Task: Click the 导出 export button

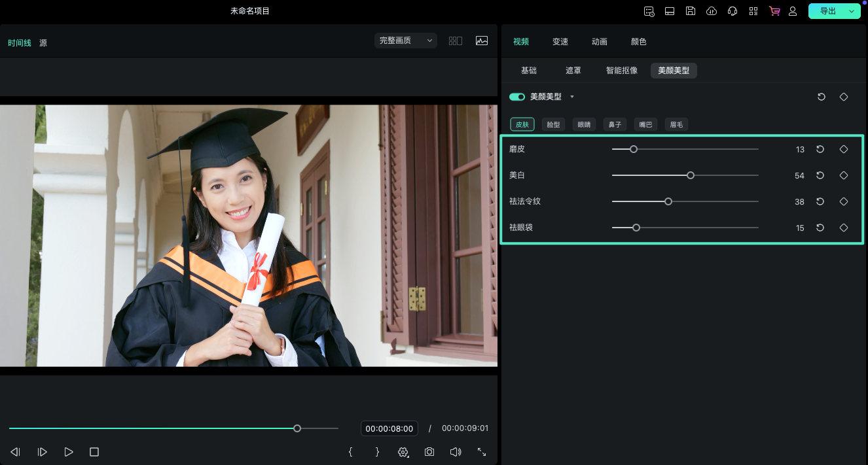Action: pos(827,11)
